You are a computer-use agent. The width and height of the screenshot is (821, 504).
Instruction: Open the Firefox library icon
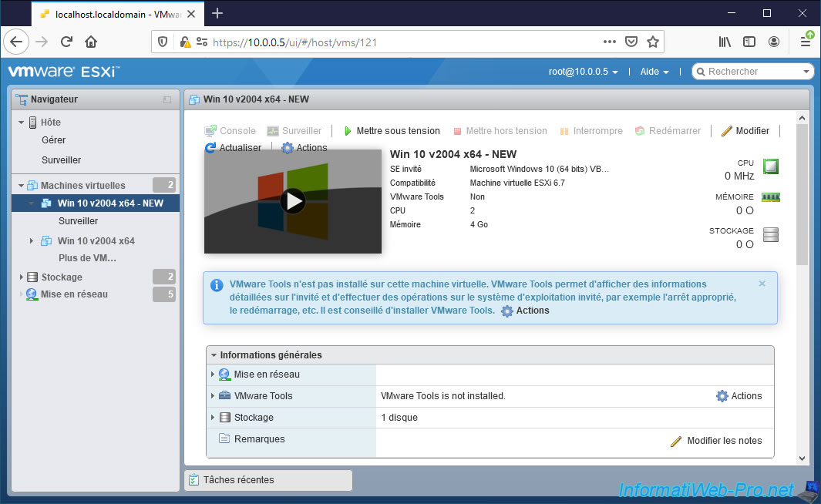pos(725,42)
